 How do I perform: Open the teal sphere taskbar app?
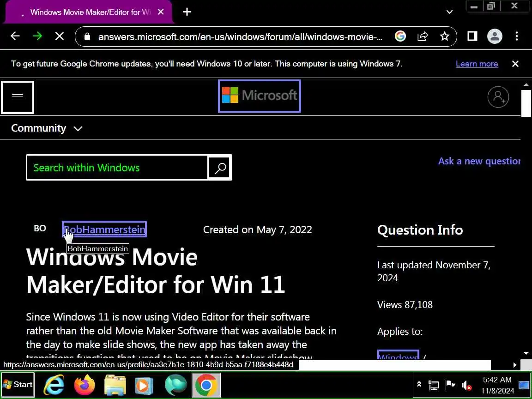point(176,385)
